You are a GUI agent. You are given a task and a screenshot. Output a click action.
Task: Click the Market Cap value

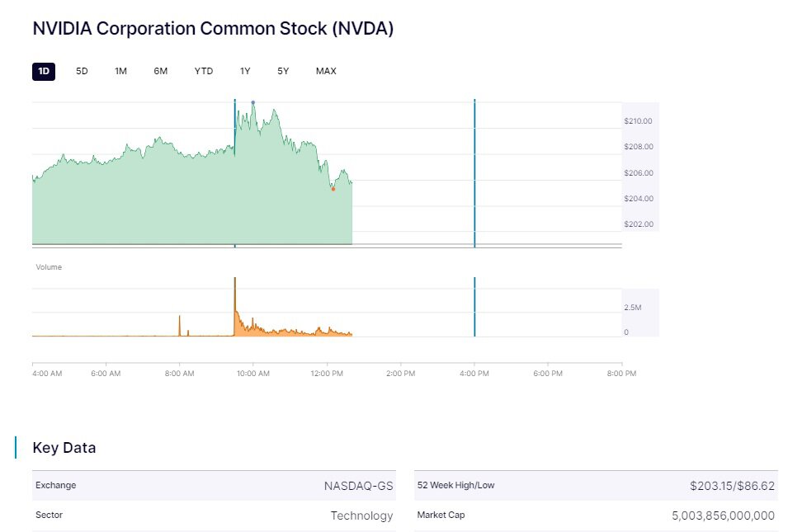click(723, 516)
